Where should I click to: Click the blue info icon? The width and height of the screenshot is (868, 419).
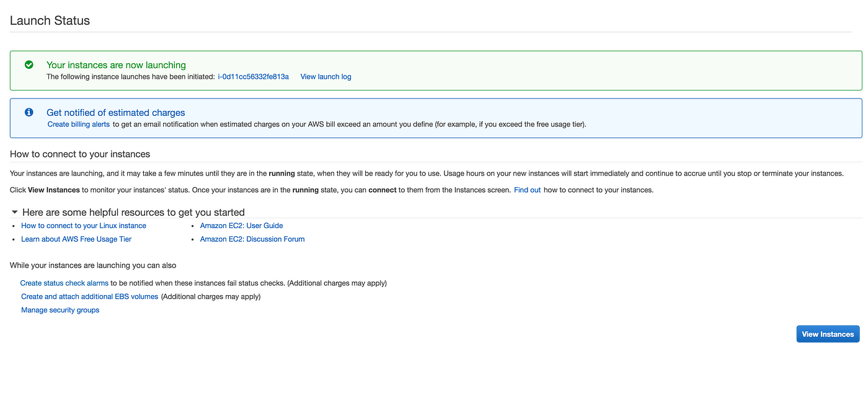point(29,112)
